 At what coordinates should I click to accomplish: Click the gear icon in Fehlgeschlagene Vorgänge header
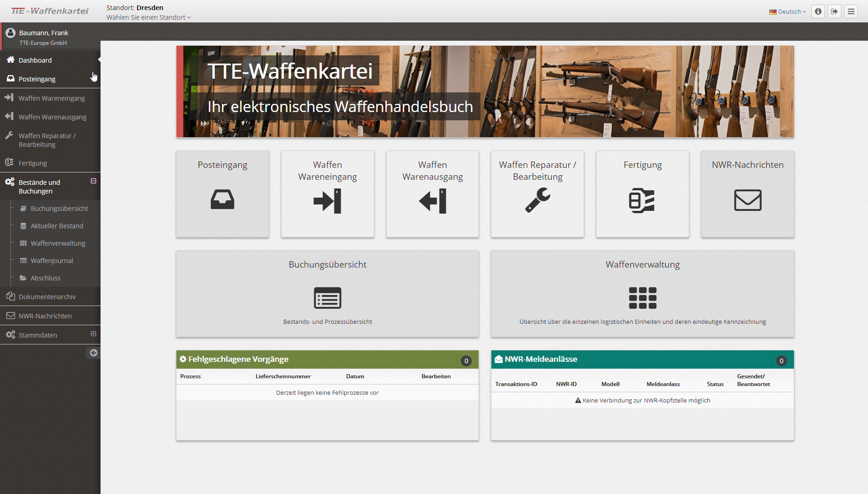pos(183,359)
